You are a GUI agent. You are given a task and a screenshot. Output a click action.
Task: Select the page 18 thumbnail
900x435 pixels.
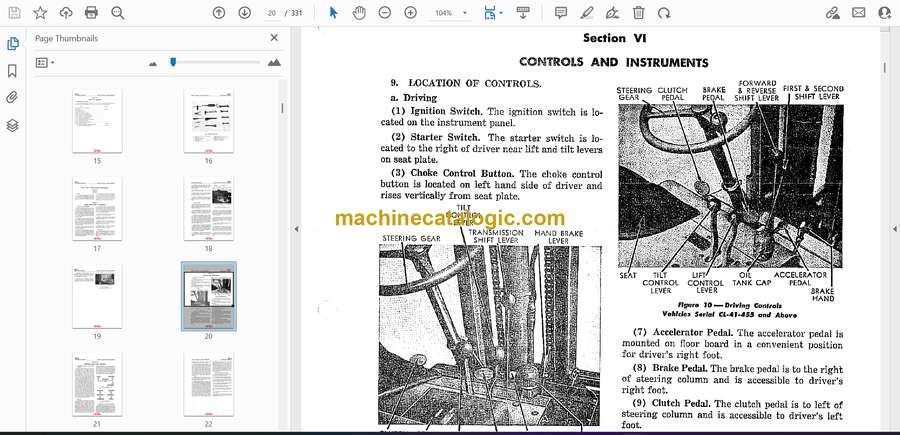[x=208, y=208]
